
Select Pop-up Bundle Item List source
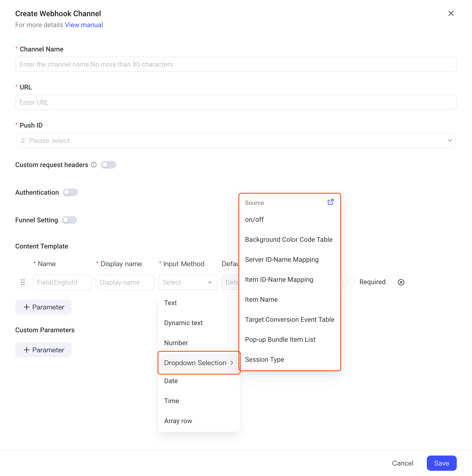[x=290, y=340]
